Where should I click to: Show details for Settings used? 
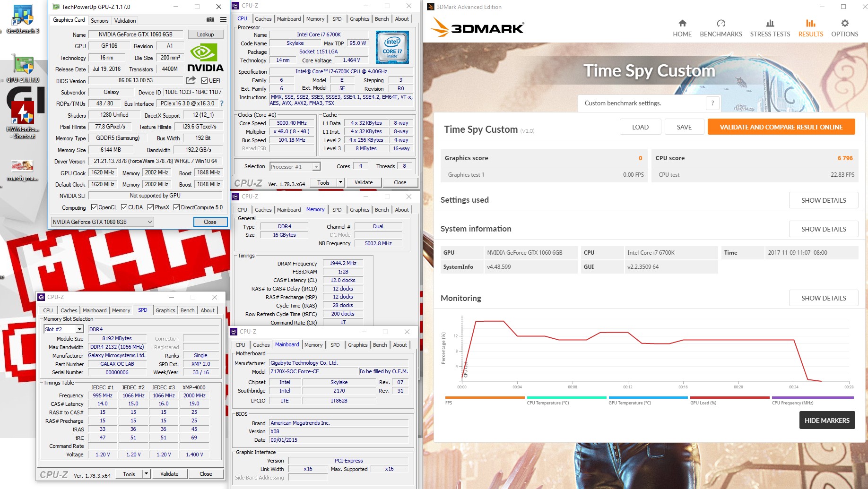coord(824,200)
